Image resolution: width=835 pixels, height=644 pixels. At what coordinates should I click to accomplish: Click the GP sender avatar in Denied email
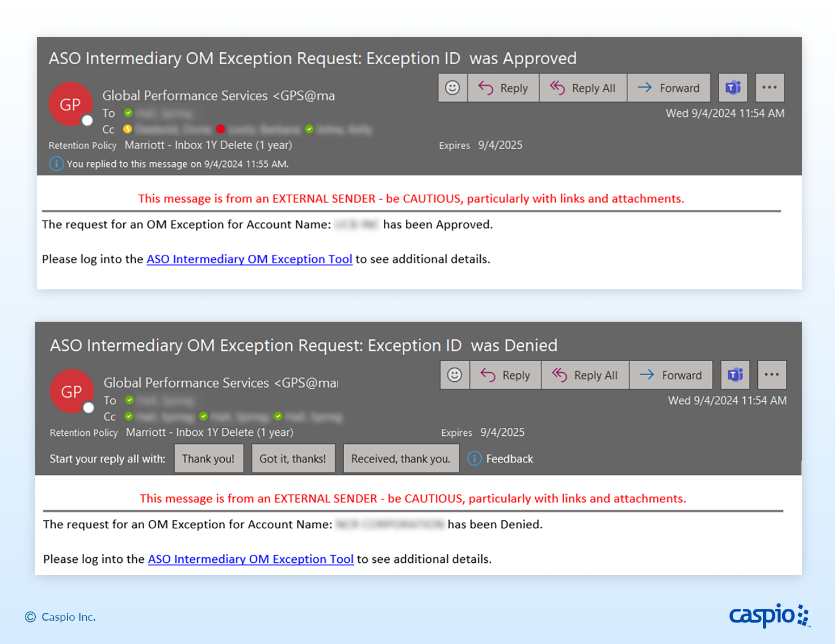72,392
